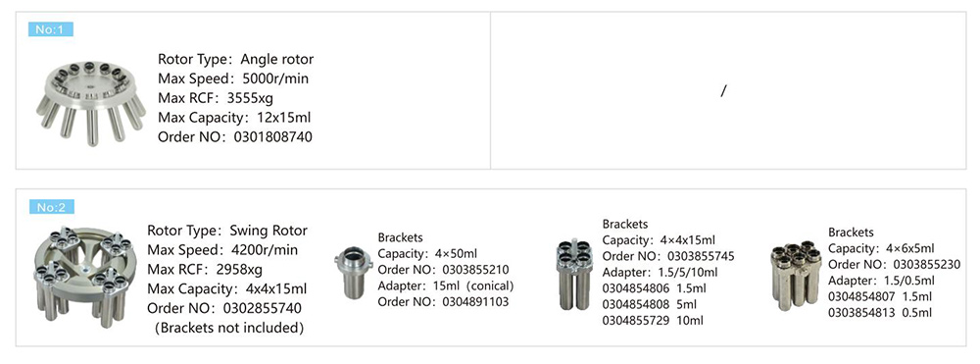Click the 0304854806 1.5ml adapter line
The height and width of the screenshot is (364, 980).
[x=654, y=289]
